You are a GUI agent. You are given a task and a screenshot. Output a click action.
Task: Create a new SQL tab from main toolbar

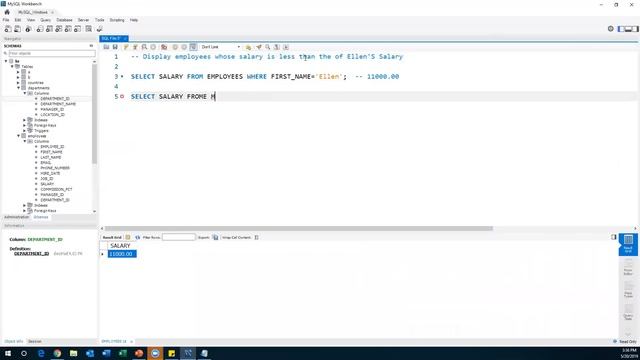pyautogui.click(x=8, y=29)
